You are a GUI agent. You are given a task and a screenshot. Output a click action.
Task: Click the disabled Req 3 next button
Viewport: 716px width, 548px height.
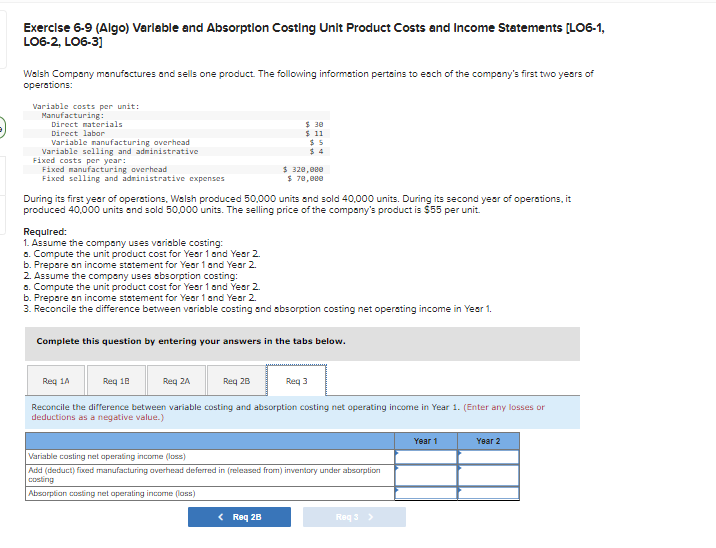354,517
